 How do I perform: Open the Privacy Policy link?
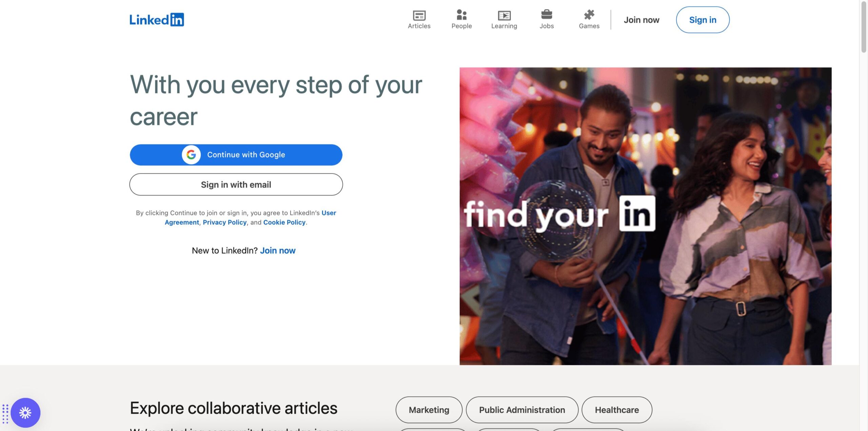(x=224, y=222)
